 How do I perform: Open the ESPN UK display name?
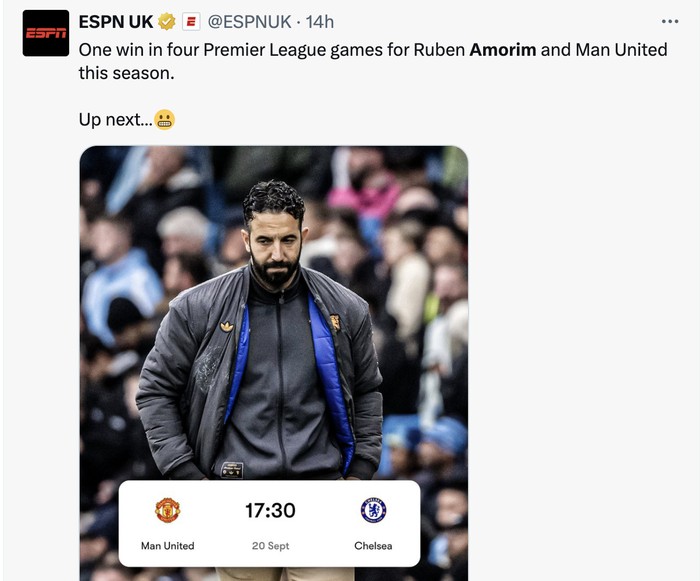point(116,21)
